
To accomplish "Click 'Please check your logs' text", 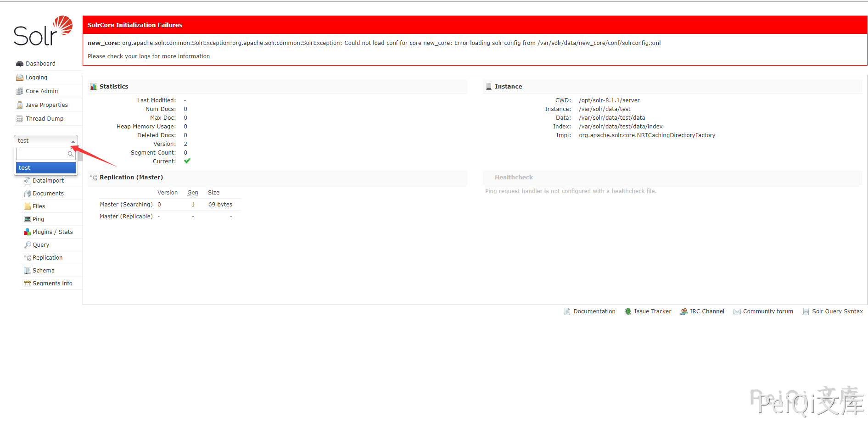I will [x=149, y=56].
